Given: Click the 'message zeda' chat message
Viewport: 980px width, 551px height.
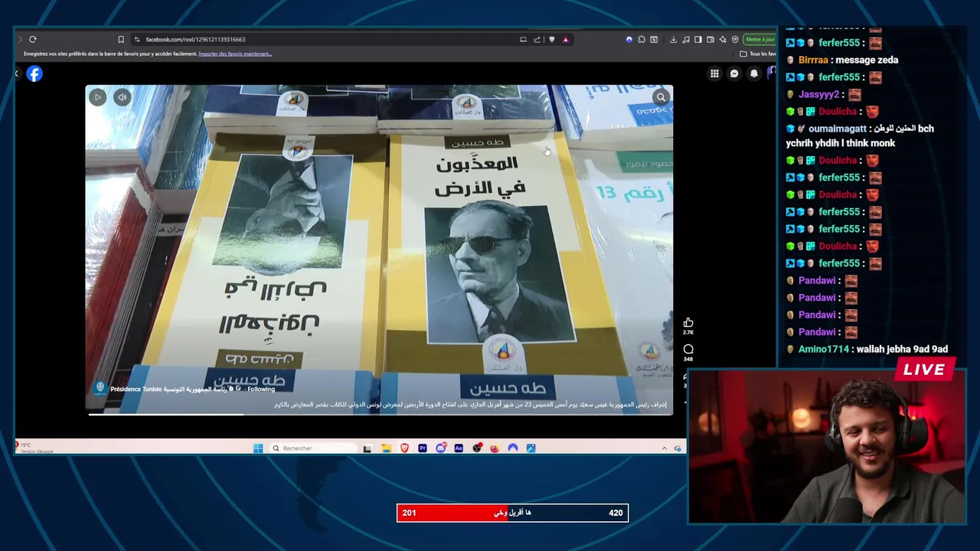Looking at the screenshot, I should tap(867, 60).
